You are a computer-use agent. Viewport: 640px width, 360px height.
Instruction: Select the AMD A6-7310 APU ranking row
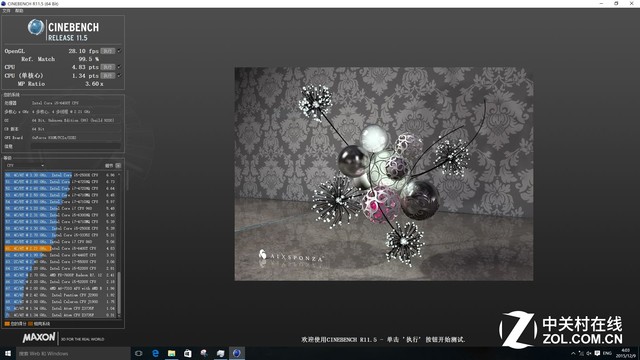click(x=60, y=288)
